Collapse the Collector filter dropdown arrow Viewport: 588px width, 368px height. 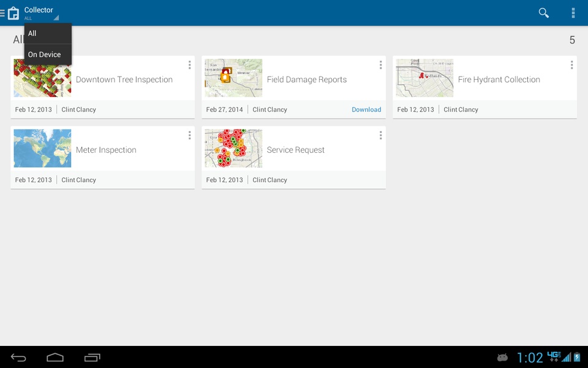(56, 18)
